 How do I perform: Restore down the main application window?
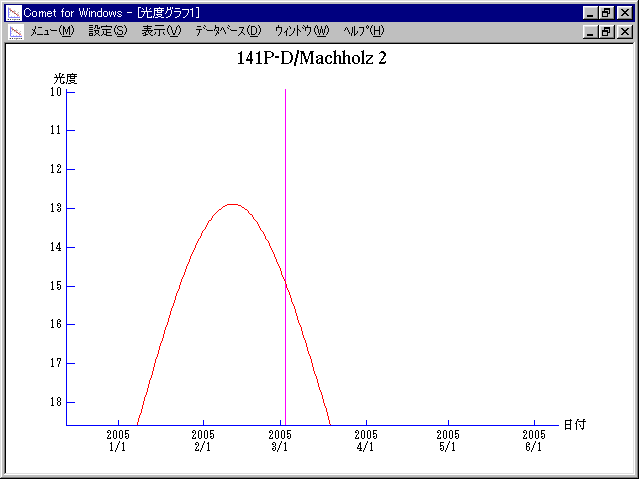tap(606, 12)
